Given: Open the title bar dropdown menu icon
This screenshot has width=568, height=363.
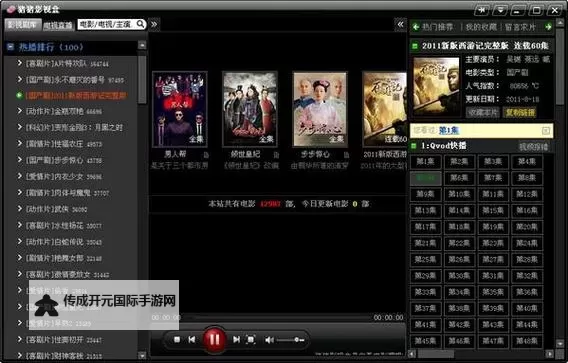Looking at the screenshot, I should pyautogui.click(x=500, y=10).
